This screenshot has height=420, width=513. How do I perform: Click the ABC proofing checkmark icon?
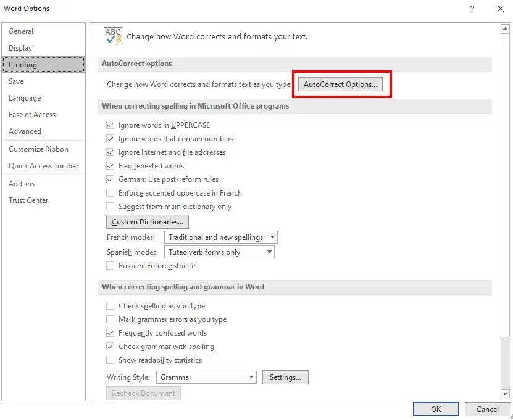coord(113,36)
